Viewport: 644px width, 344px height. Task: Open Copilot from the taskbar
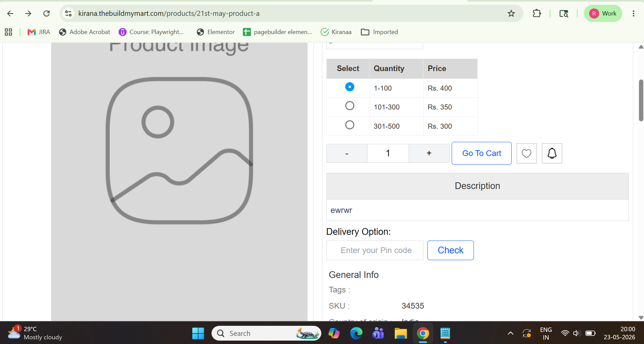pyautogui.click(x=334, y=334)
